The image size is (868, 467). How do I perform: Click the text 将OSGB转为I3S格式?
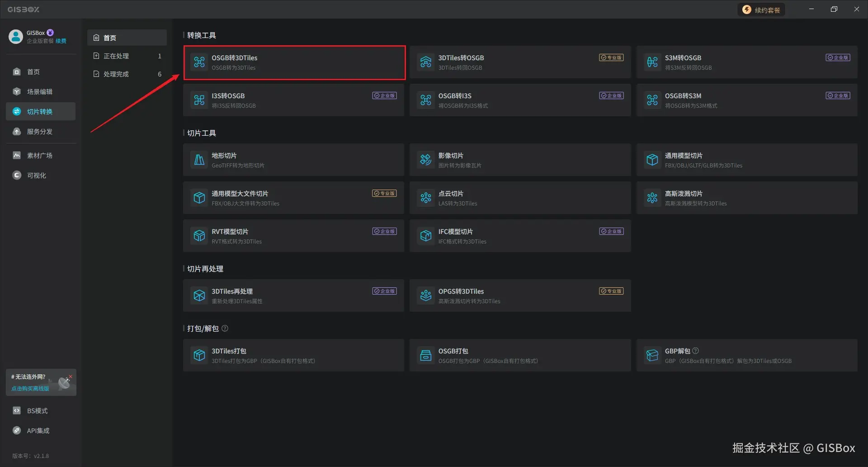point(463,106)
